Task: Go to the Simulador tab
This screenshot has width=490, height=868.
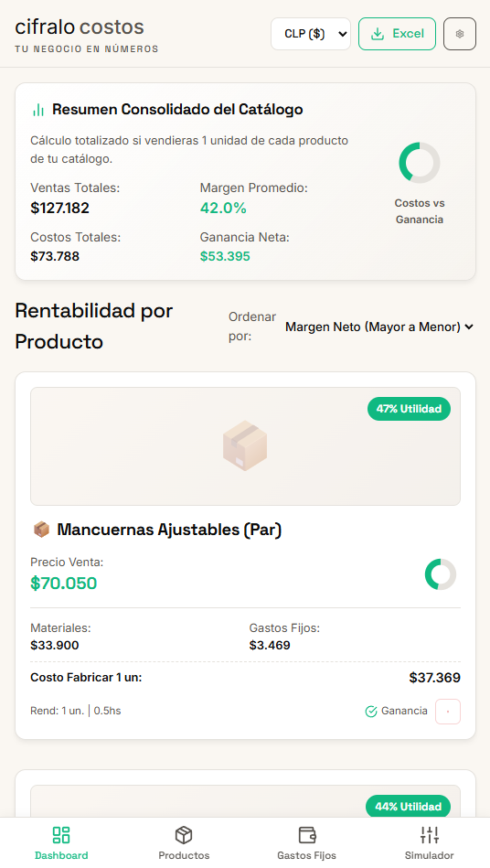Action: coord(429,843)
